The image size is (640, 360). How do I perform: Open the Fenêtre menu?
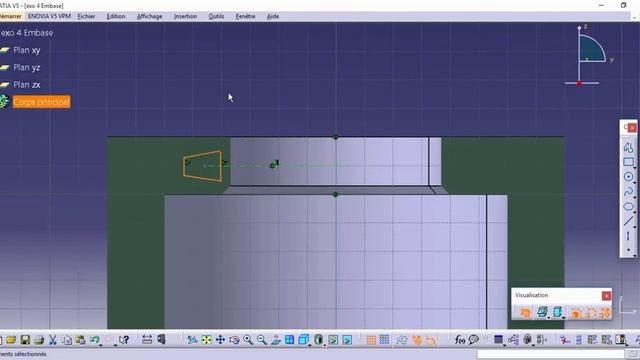(x=245, y=16)
